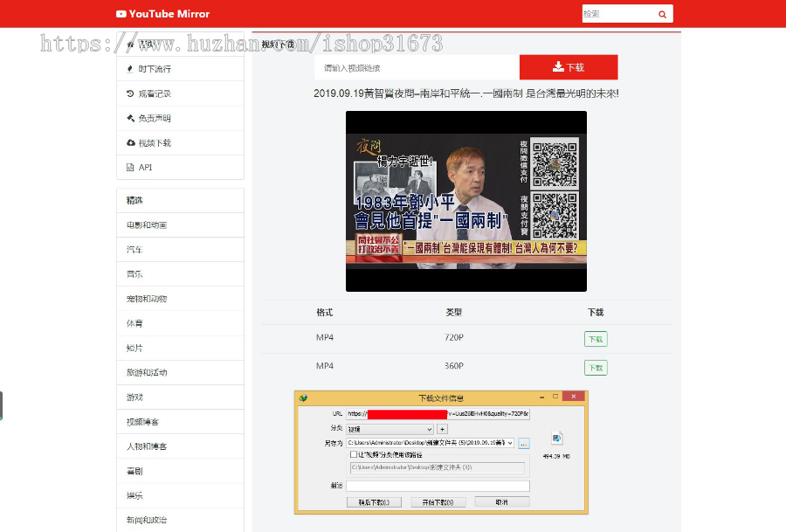Enable the 让视频分类使用该路径 checkbox
Image resolution: width=786 pixels, height=532 pixels.
point(353,456)
